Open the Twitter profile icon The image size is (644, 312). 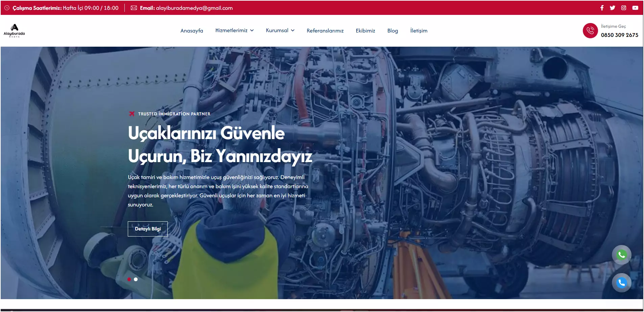click(x=613, y=7)
